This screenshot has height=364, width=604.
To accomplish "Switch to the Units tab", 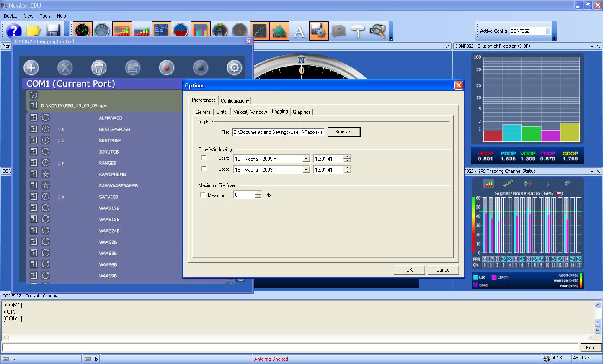I will point(221,112).
